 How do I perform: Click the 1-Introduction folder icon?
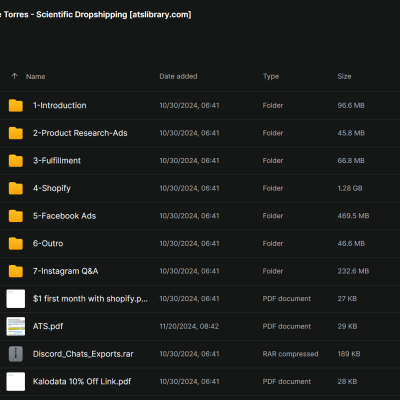(16, 105)
